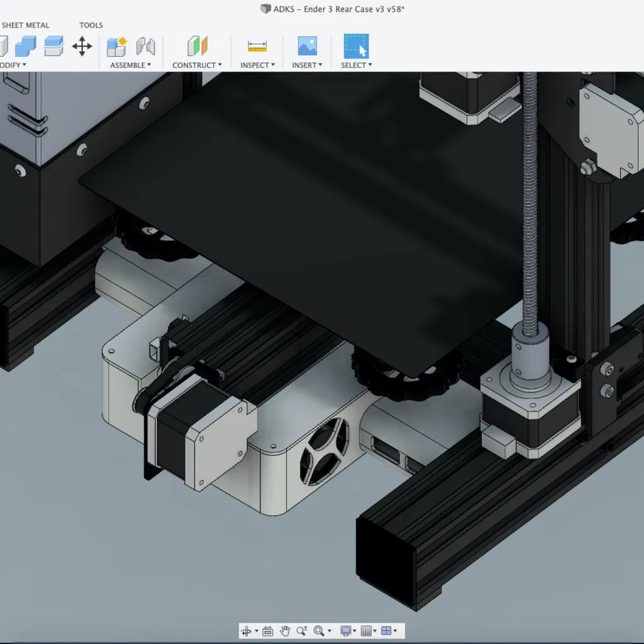Click the CONSTRUCT menu label

point(197,65)
